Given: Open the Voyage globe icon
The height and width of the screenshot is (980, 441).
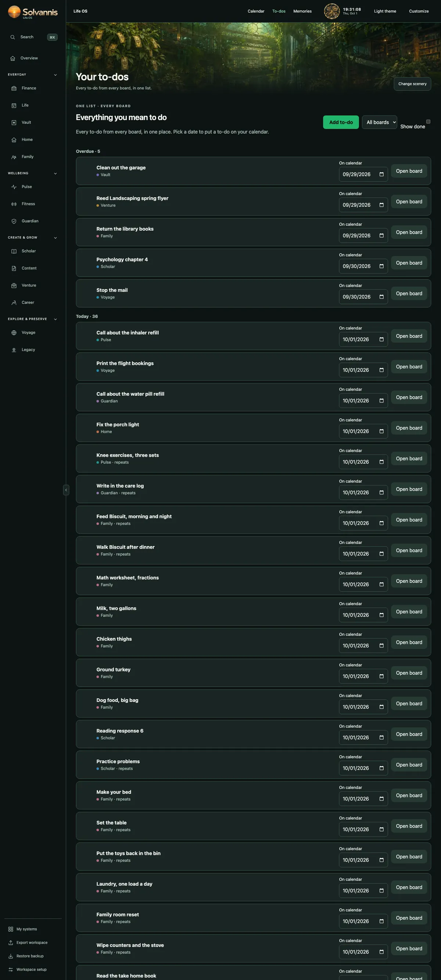Looking at the screenshot, I should click(14, 333).
